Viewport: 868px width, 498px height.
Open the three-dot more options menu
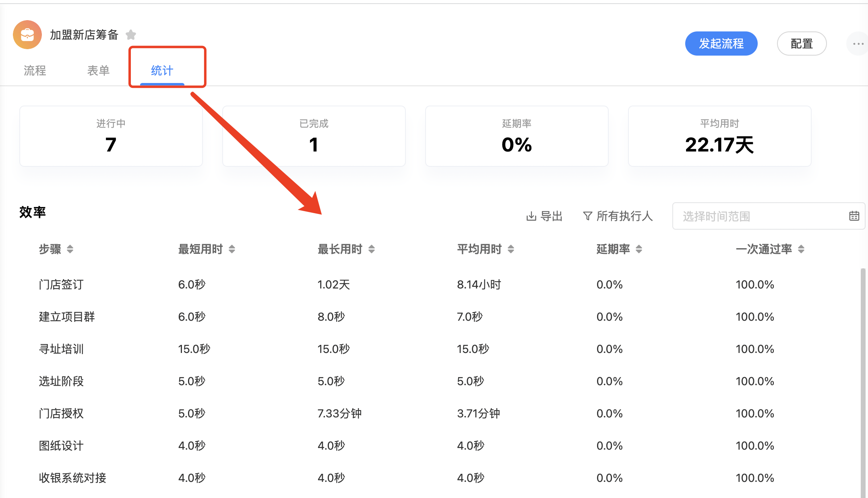tap(858, 44)
